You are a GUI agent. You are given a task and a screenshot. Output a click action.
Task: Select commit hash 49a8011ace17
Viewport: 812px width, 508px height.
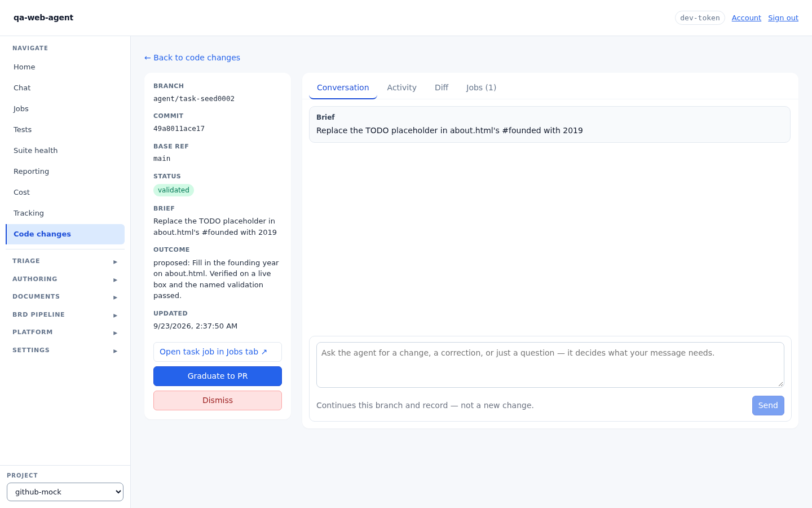coord(179,129)
